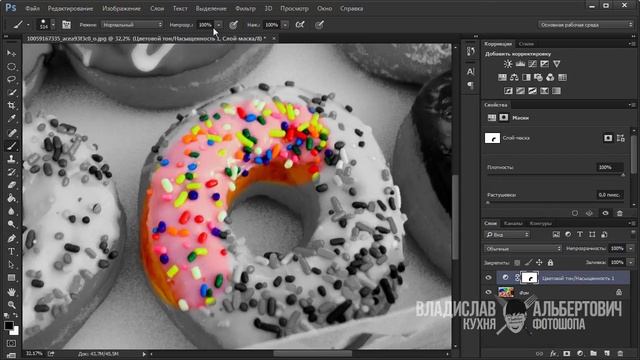
Task: Click the Фон layer thumbnail
Action: [506, 292]
